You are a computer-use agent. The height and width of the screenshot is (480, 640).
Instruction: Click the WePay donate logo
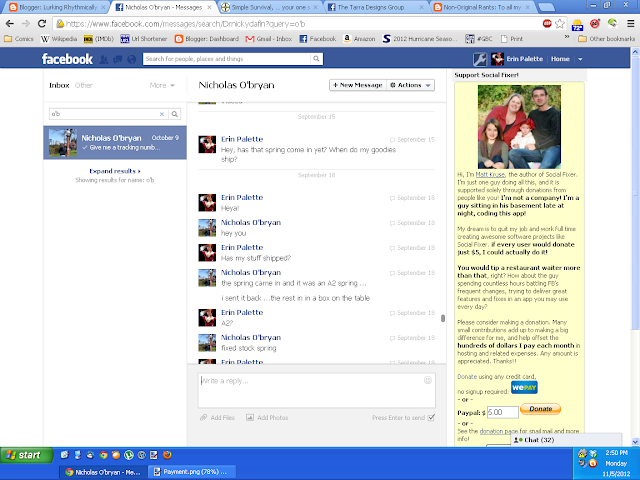pos(524,387)
